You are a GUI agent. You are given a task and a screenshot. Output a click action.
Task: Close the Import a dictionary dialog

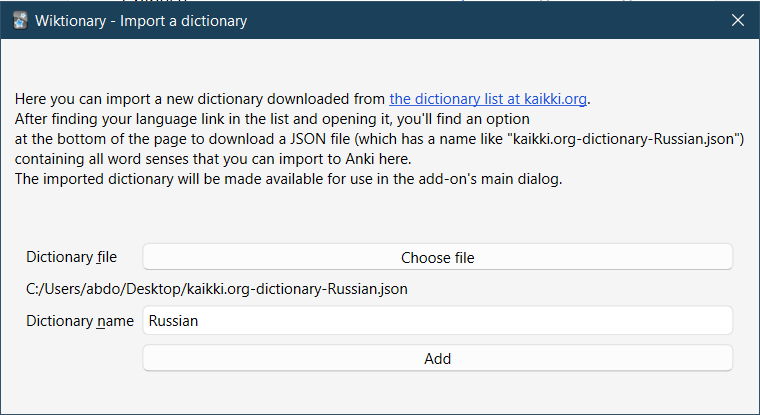coord(738,20)
